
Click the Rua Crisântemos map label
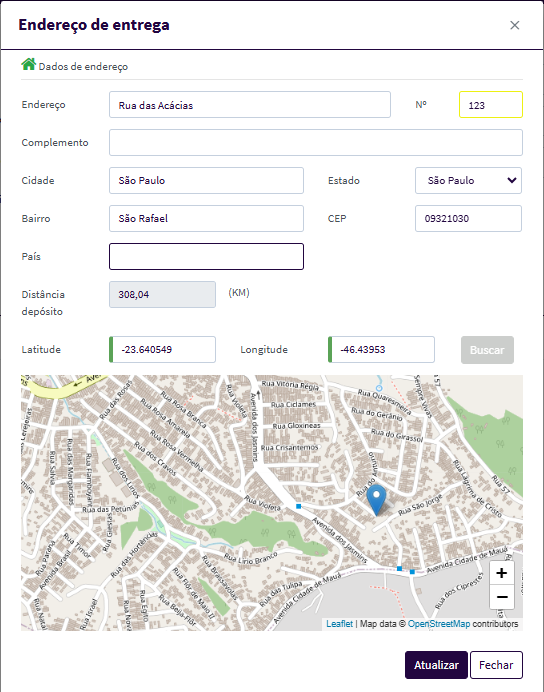click(x=289, y=448)
